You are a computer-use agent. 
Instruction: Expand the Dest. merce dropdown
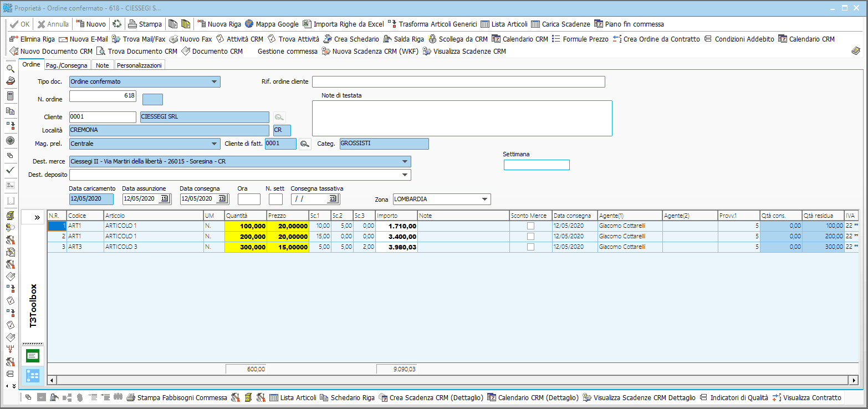(405, 162)
